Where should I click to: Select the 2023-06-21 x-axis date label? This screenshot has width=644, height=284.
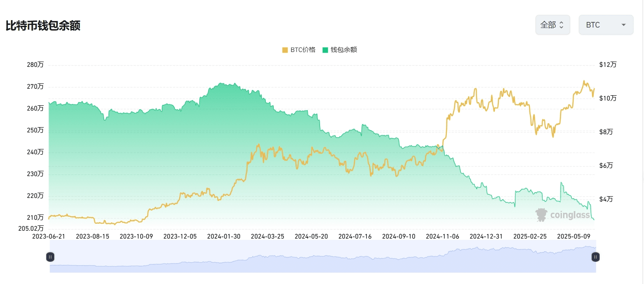click(49, 236)
